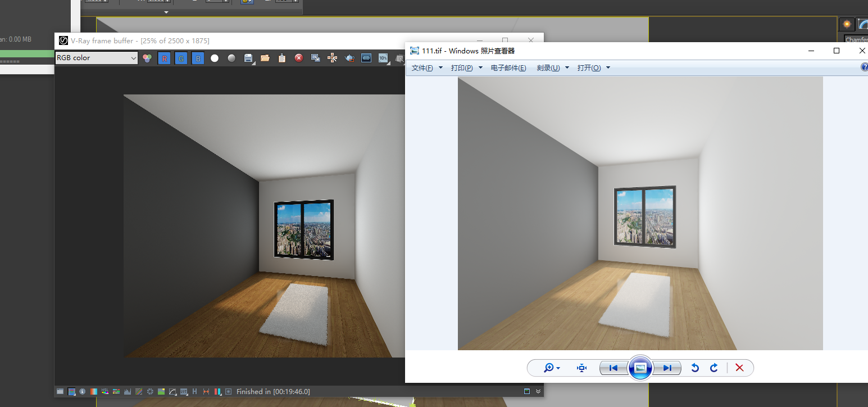Toggle color balance correction icon
The height and width of the screenshot is (407, 868).
click(x=116, y=391)
